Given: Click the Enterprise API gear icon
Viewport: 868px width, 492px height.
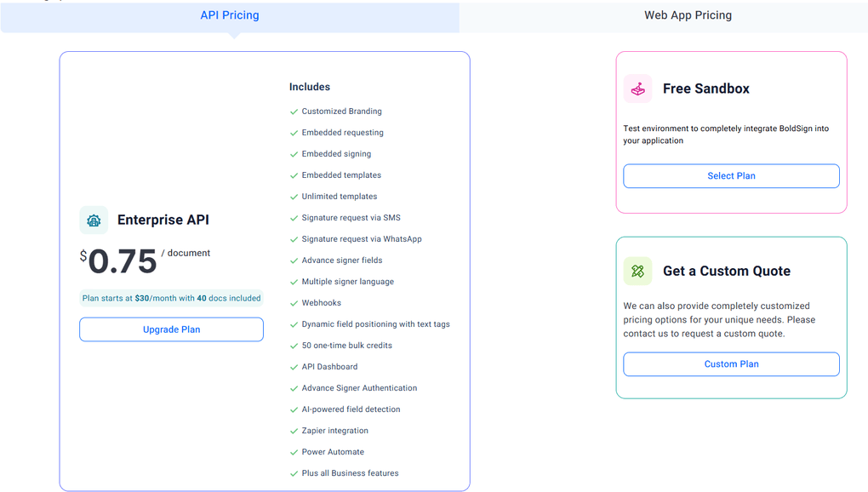Looking at the screenshot, I should (94, 220).
